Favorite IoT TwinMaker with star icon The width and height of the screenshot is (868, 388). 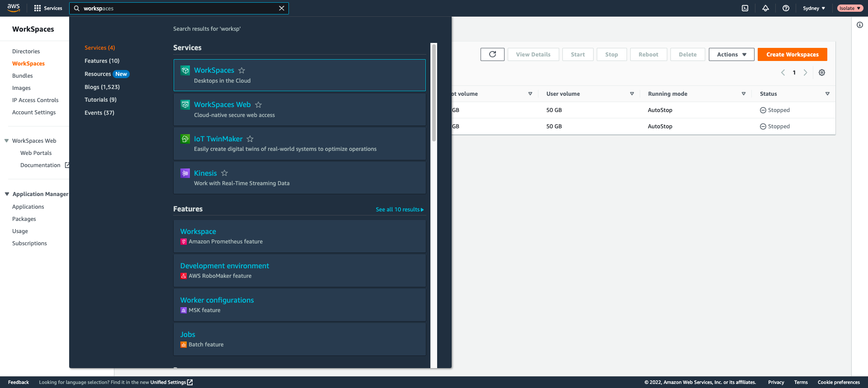[x=250, y=139]
